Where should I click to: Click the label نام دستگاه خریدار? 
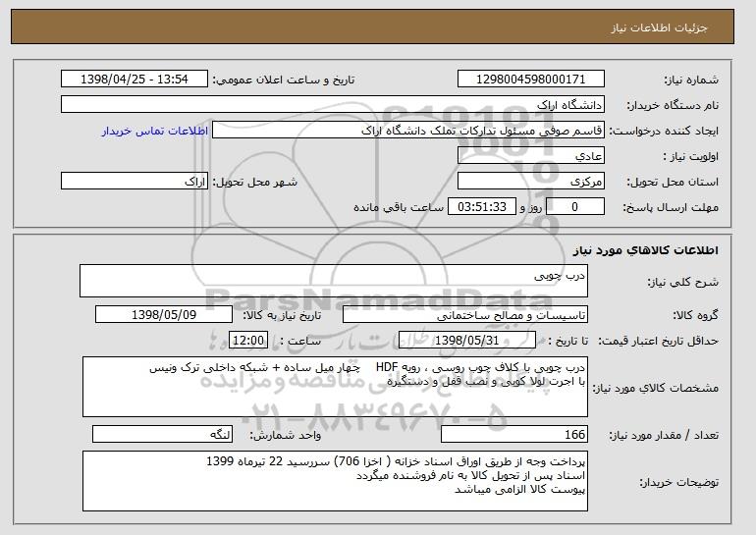tap(673, 105)
